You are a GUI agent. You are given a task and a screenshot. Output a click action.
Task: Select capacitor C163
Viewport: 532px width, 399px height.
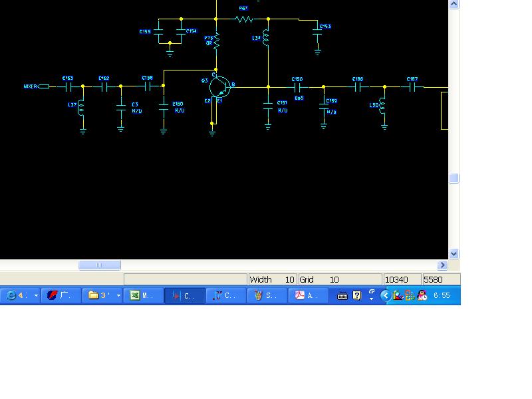pyautogui.click(x=68, y=88)
